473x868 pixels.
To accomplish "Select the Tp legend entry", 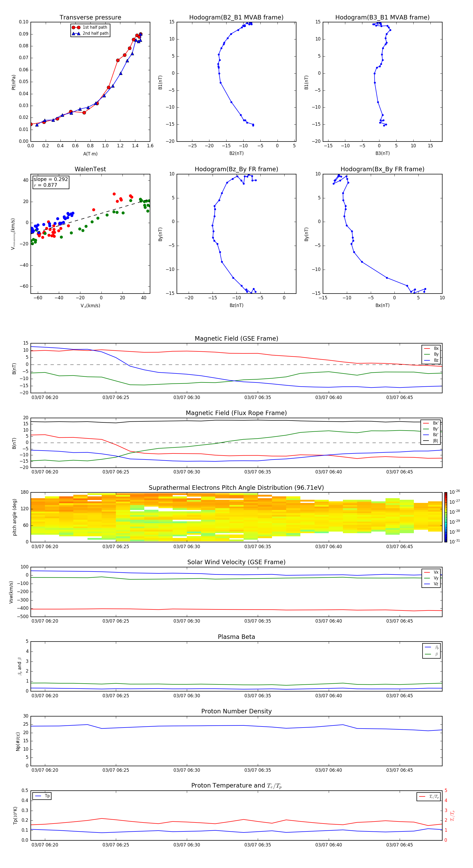I will click(x=42, y=796).
